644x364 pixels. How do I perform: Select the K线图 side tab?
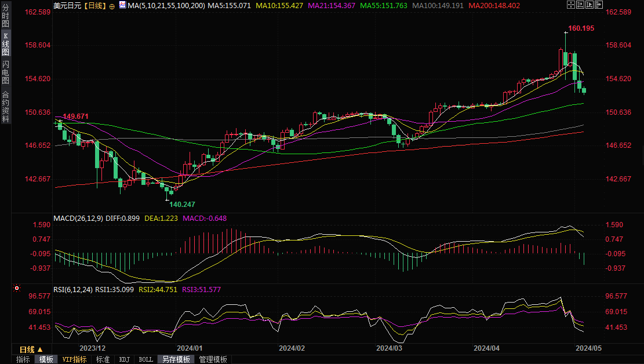(5, 44)
